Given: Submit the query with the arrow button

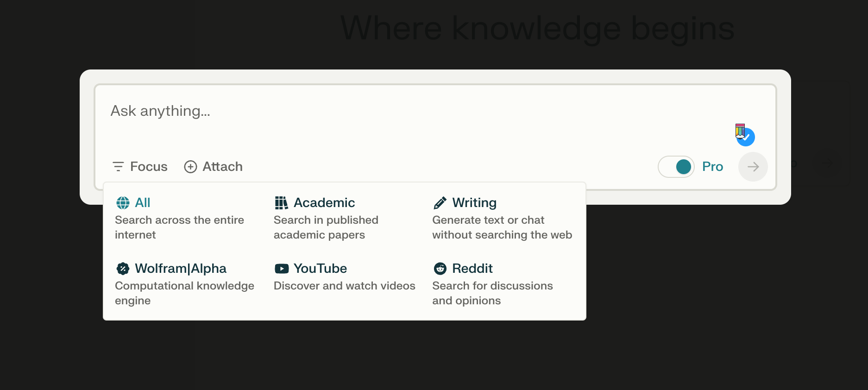Looking at the screenshot, I should click(753, 167).
